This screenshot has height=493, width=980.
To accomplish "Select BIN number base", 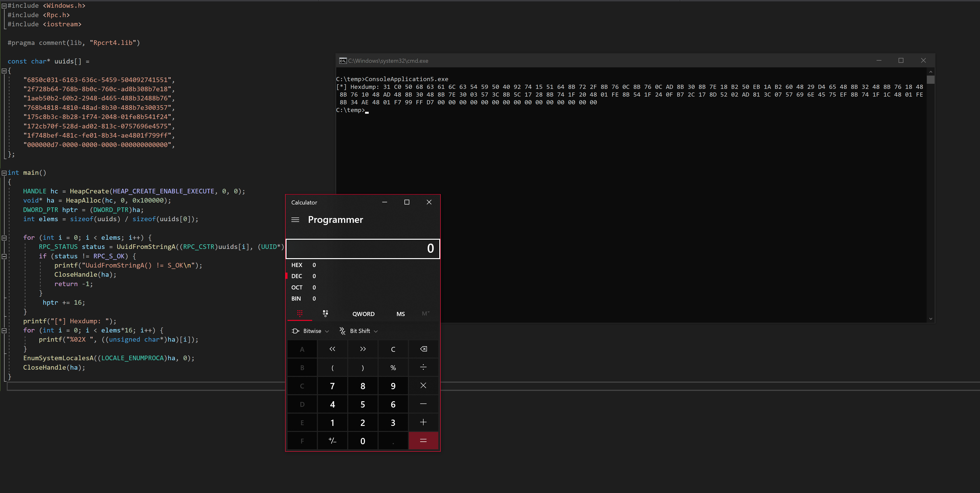I will pyautogui.click(x=296, y=298).
